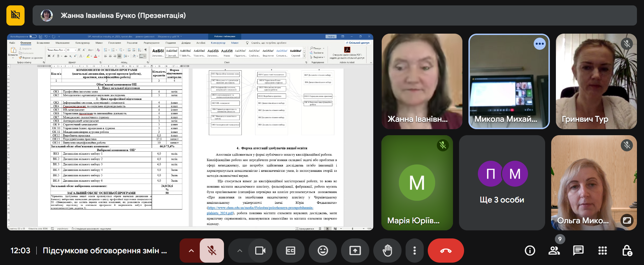The width and height of the screenshot is (644, 265).
Task: Click the sort icon in paragraph group
Action: point(140,50)
